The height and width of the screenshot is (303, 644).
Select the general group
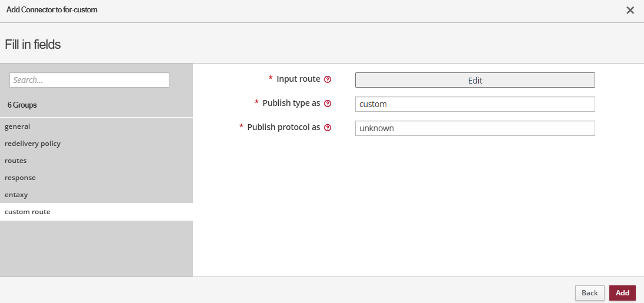(x=18, y=126)
